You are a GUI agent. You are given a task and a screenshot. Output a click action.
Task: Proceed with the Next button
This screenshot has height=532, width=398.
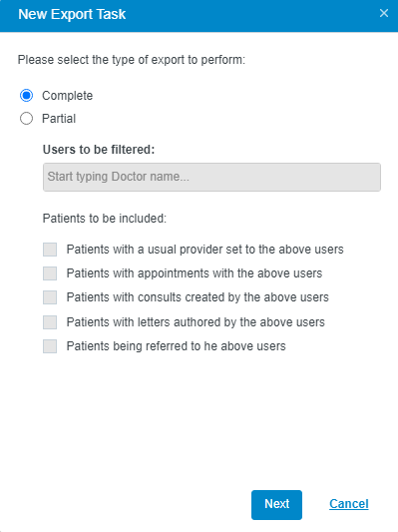coord(276,505)
